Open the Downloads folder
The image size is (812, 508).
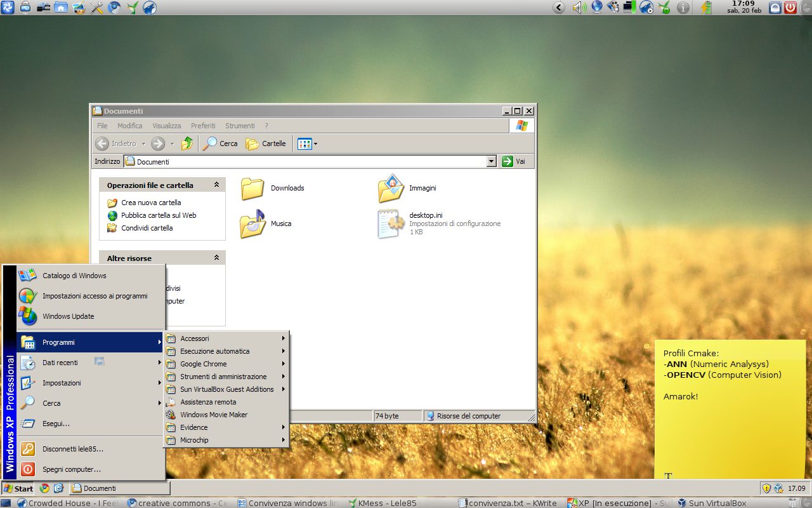tap(252, 189)
